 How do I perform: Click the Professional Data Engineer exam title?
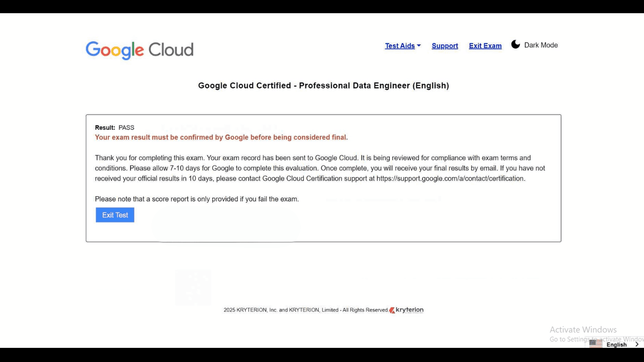323,86
